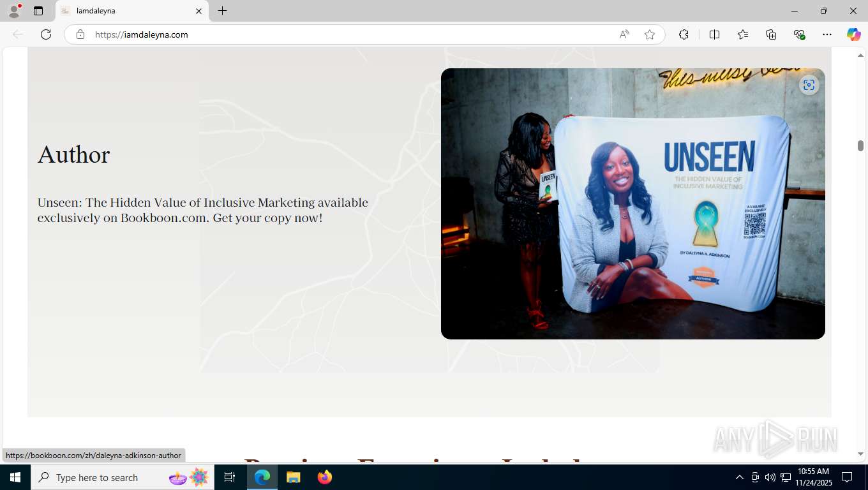
Task: Go back with the back arrow
Action: click(18, 34)
